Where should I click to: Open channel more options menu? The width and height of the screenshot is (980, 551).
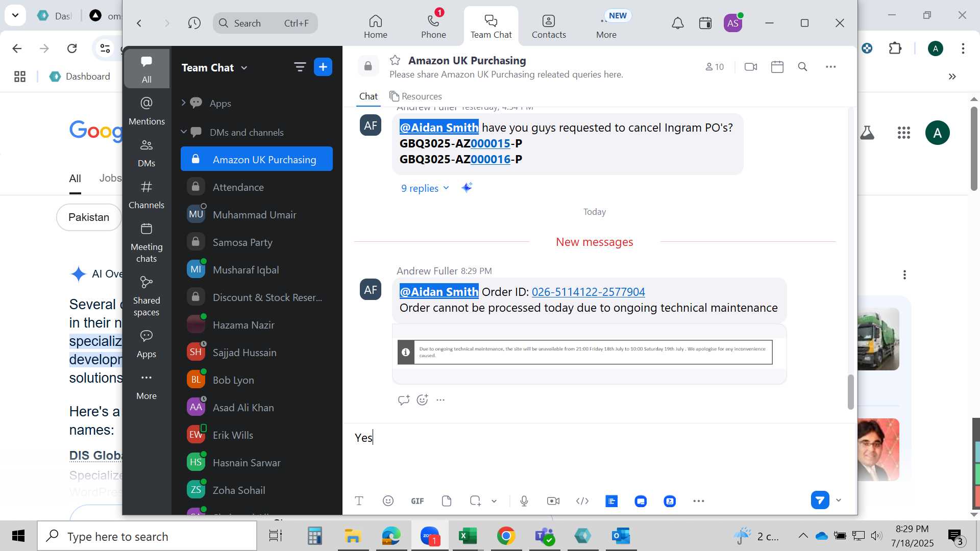(830, 66)
